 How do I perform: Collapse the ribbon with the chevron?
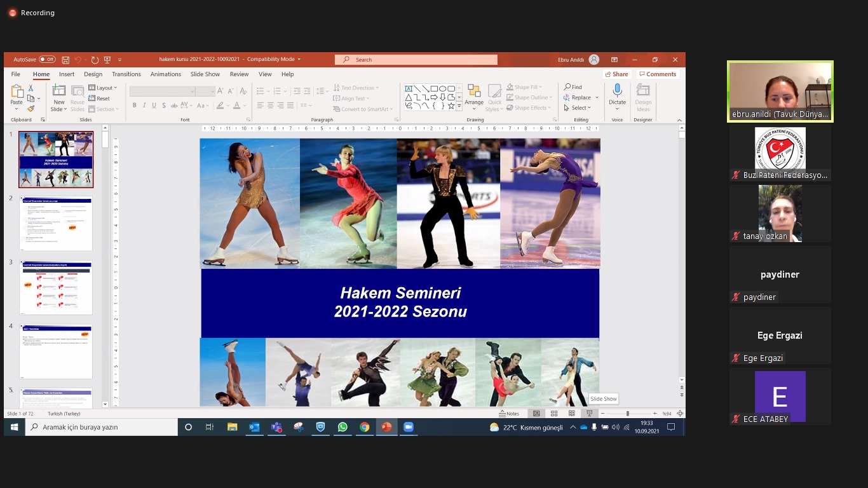tap(679, 120)
